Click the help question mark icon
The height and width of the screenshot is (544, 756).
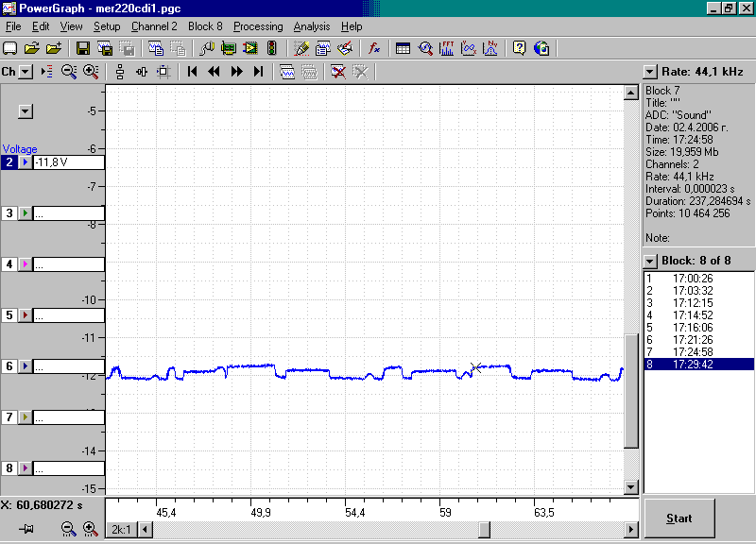[x=519, y=48]
